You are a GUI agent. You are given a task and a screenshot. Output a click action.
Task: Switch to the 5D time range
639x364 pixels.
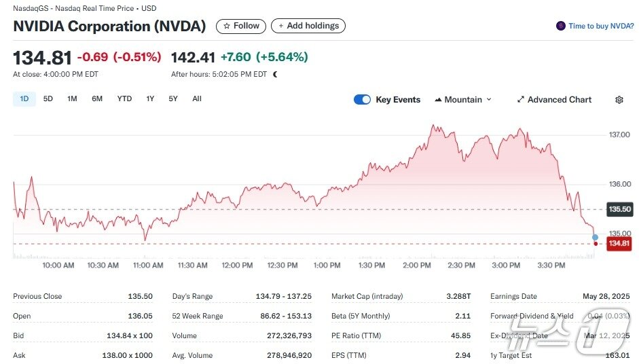point(48,99)
